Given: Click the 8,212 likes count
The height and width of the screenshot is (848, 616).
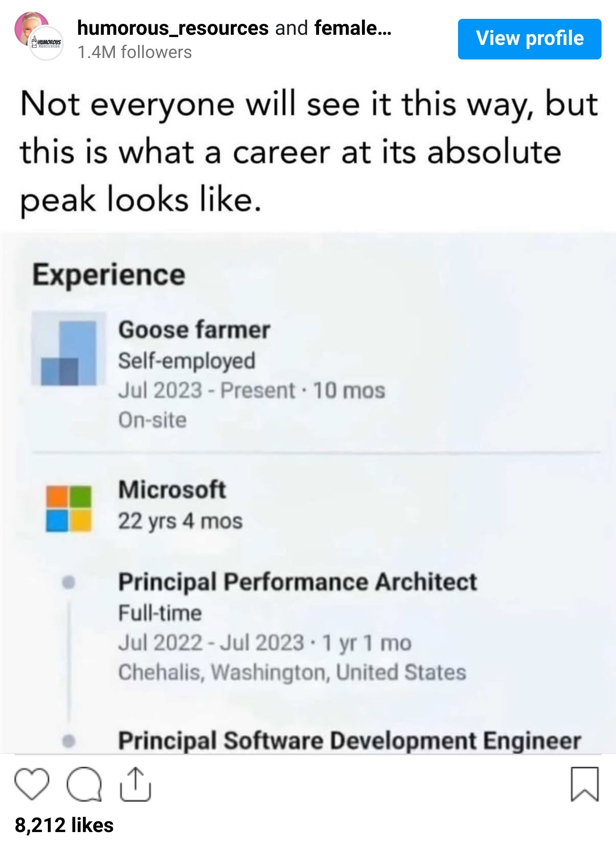Looking at the screenshot, I should [x=64, y=825].
